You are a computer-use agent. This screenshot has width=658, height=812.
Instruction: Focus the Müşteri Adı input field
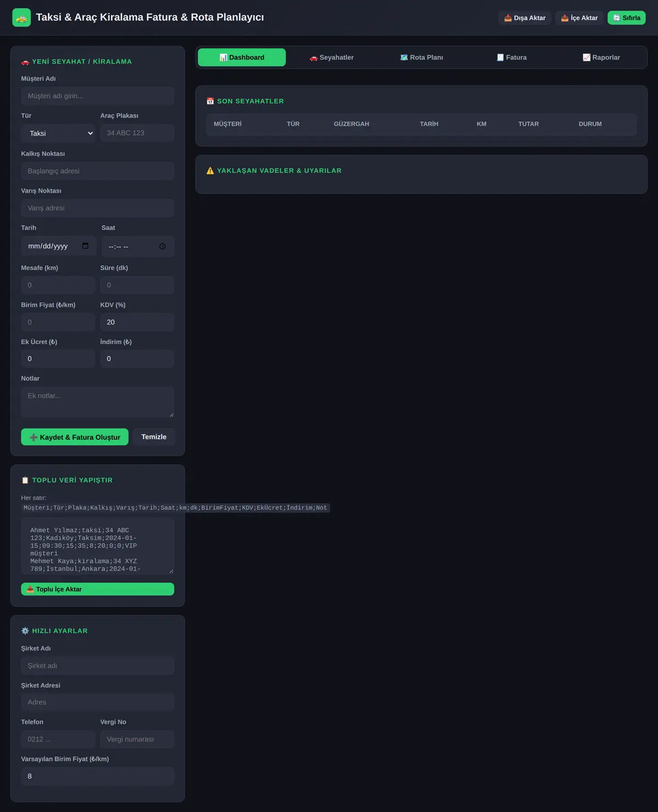98,96
